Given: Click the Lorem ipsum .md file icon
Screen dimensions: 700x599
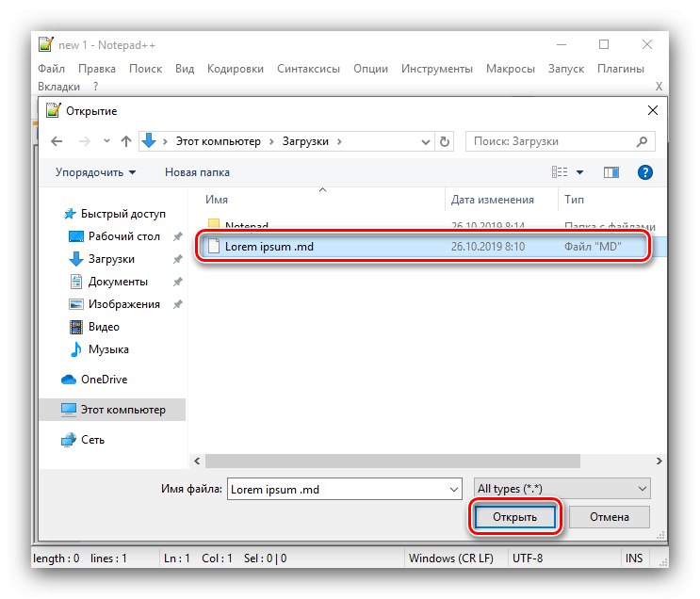Looking at the screenshot, I should coord(214,247).
